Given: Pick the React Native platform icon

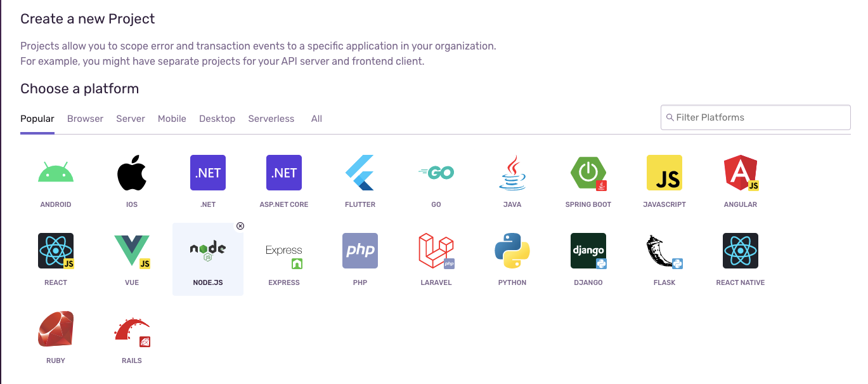Looking at the screenshot, I should point(741,251).
